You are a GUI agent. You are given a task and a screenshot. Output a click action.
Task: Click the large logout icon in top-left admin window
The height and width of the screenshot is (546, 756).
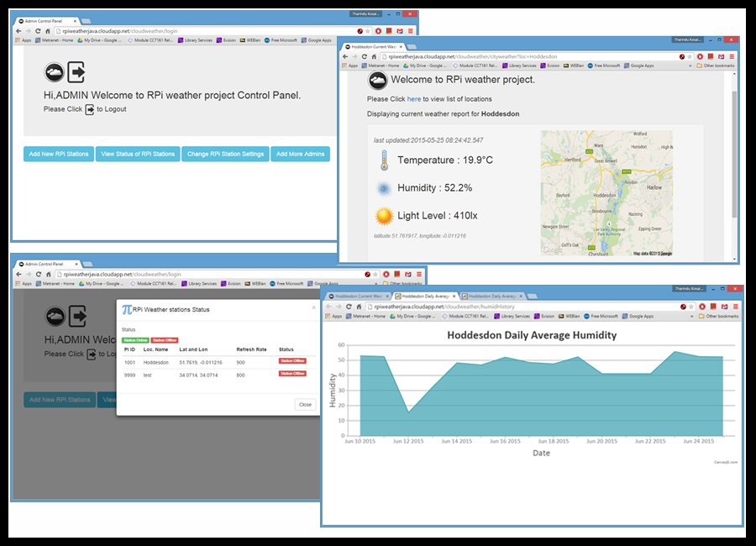coord(76,73)
